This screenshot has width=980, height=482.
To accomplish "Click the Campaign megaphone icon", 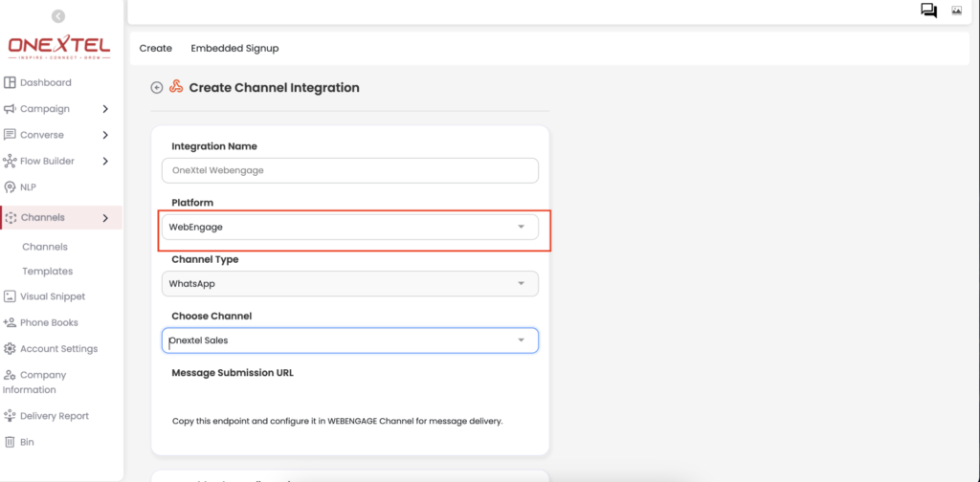I will pyautogui.click(x=10, y=109).
